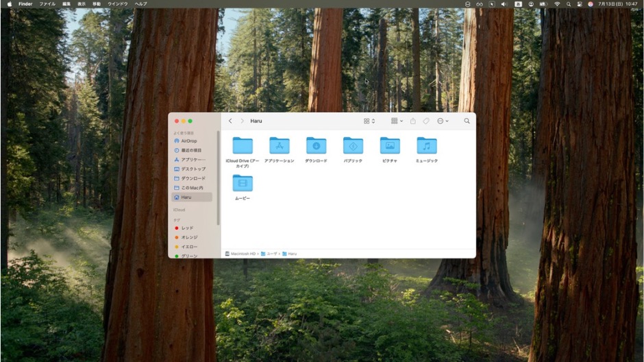Open the group-by dropdown in Finder toolbar
The image size is (644, 362).
coord(397,121)
